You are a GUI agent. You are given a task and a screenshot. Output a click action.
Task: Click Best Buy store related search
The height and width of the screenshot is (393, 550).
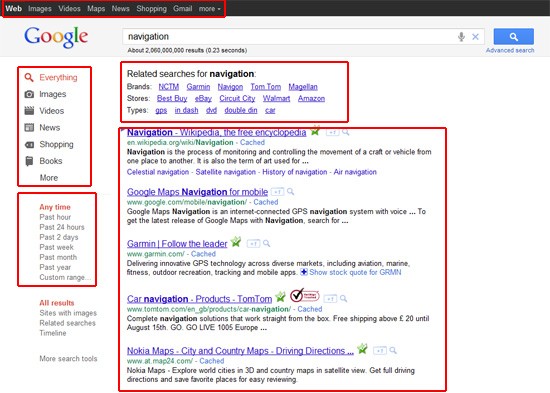point(172,98)
